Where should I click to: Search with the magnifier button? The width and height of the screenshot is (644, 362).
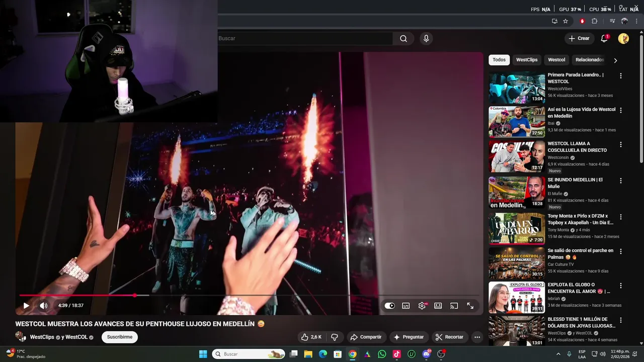(404, 39)
